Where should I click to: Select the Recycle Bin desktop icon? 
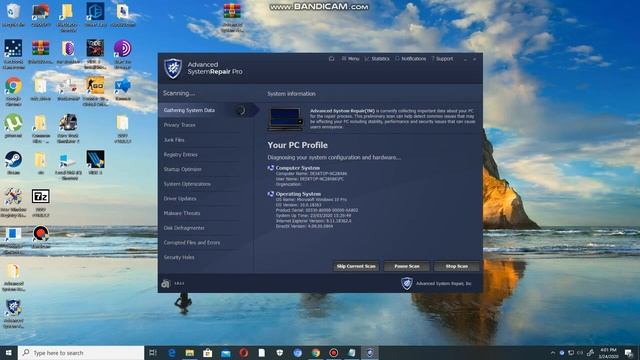coord(13,15)
